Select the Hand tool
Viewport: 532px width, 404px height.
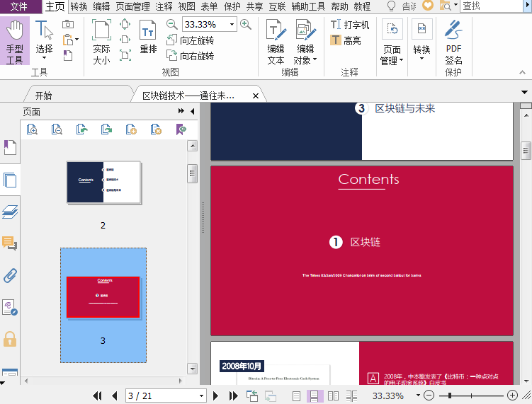[x=15, y=41]
